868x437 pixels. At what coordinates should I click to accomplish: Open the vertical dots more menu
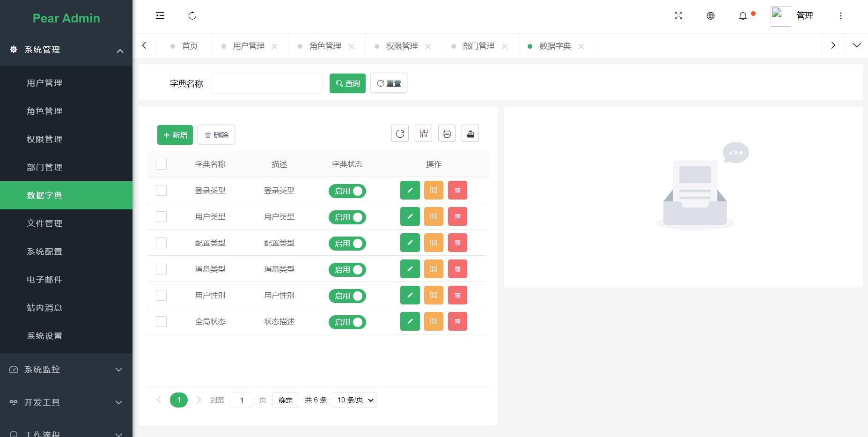(x=841, y=16)
